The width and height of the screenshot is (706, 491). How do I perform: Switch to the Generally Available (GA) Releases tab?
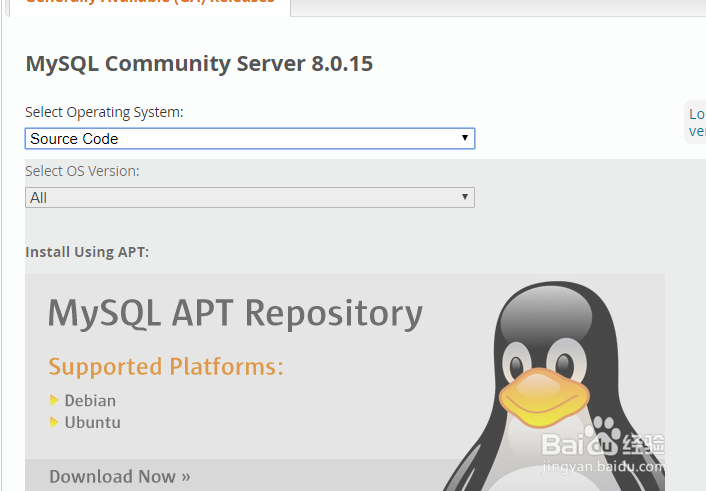[x=150, y=3]
